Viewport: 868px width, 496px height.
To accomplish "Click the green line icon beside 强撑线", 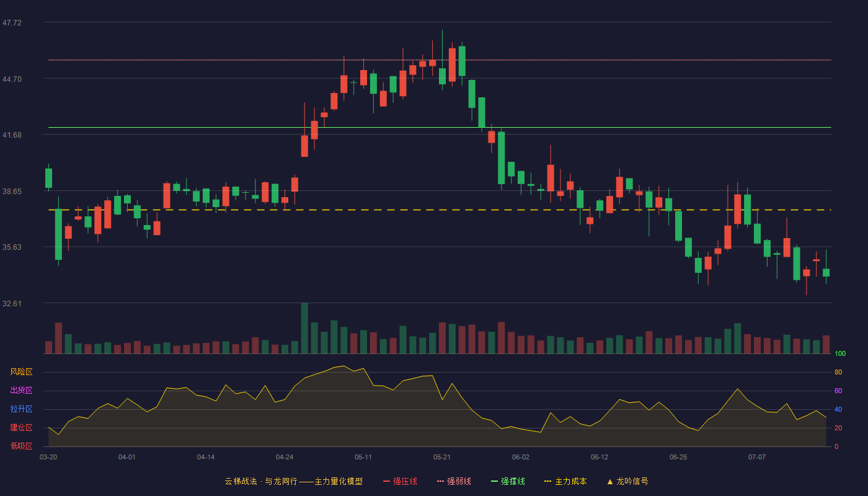I will tap(494, 481).
